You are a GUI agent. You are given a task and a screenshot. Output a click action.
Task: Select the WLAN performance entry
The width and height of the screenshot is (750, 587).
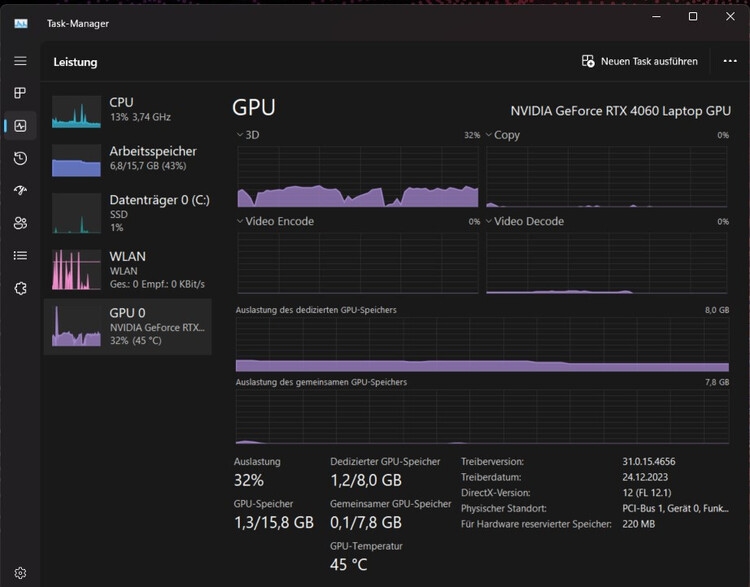[x=128, y=269]
